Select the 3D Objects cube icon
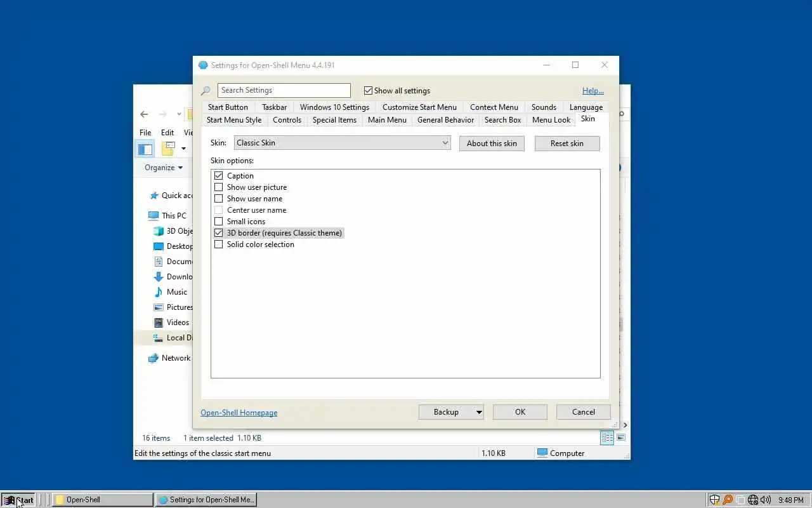Image resolution: width=812 pixels, height=508 pixels. (x=159, y=231)
